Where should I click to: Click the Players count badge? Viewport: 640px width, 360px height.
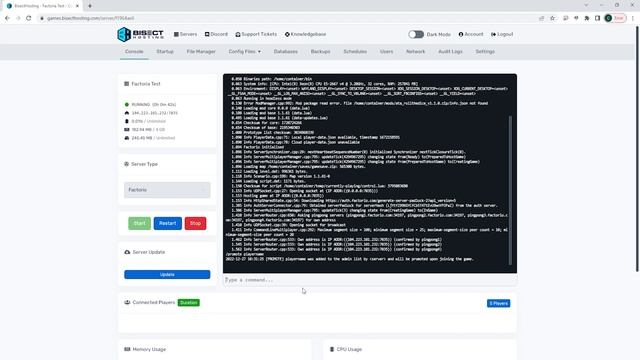[x=498, y=303]
